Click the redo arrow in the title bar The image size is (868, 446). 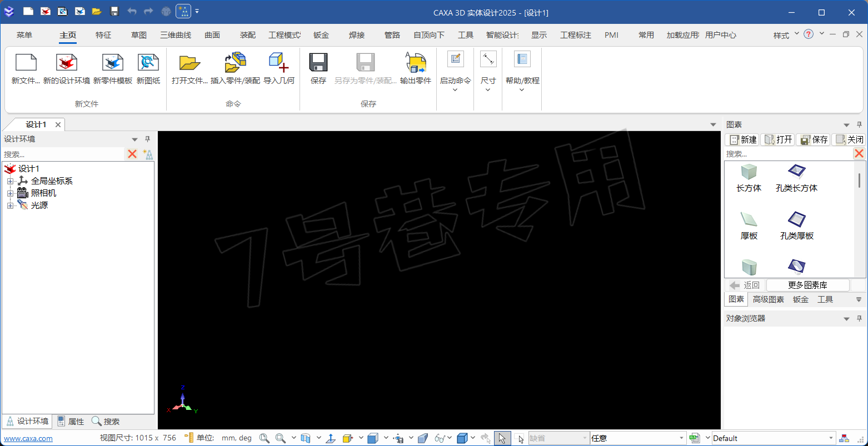(148, 11)
